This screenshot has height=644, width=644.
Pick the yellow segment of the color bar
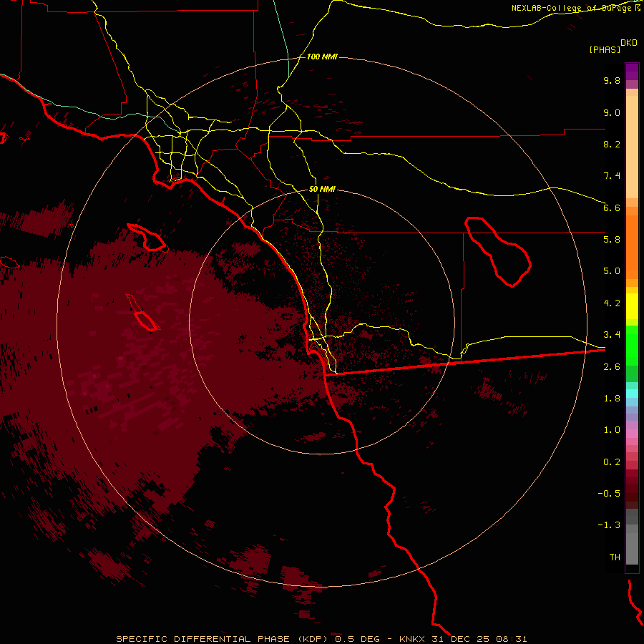(632, 306)
